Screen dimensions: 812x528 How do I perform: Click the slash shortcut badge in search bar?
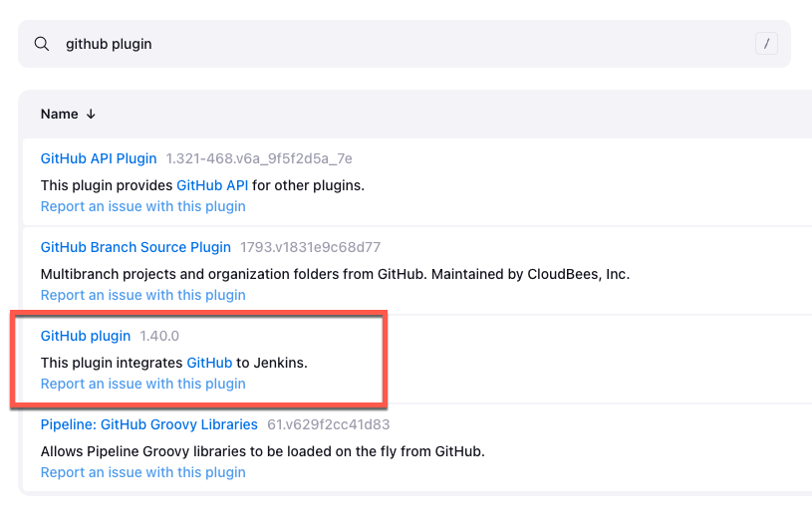[x=765, y=44]
